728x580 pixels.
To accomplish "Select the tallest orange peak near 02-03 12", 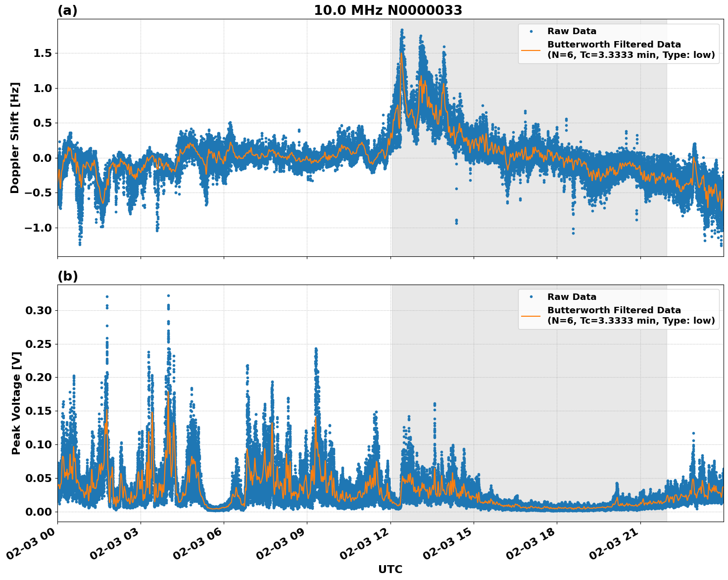I will [x=402, y=52].
